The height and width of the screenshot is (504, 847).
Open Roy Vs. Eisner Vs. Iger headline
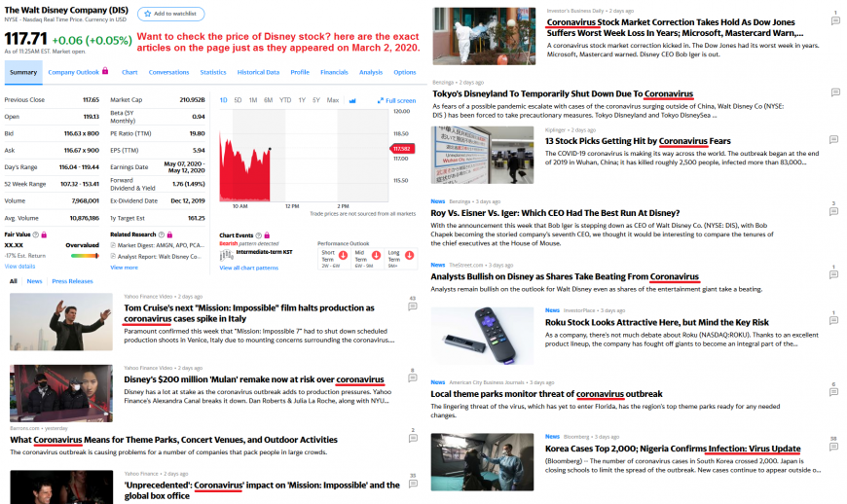[555, 213]
